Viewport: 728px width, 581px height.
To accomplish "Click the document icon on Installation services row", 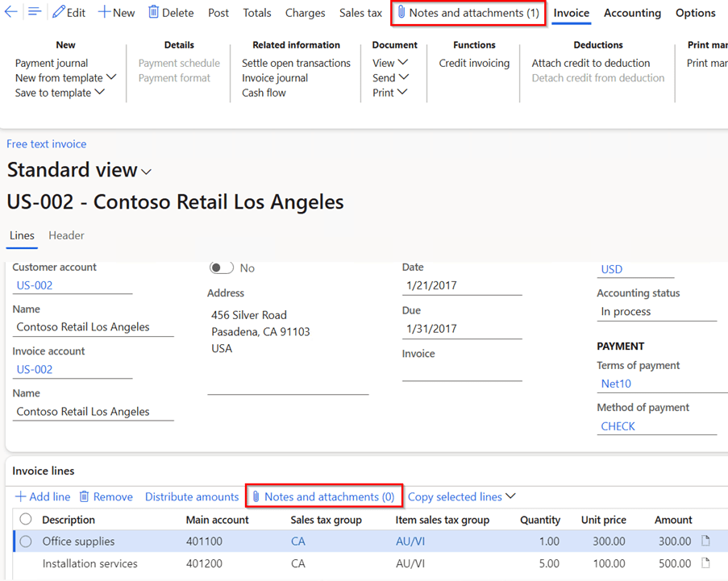I will click(705, 563).
